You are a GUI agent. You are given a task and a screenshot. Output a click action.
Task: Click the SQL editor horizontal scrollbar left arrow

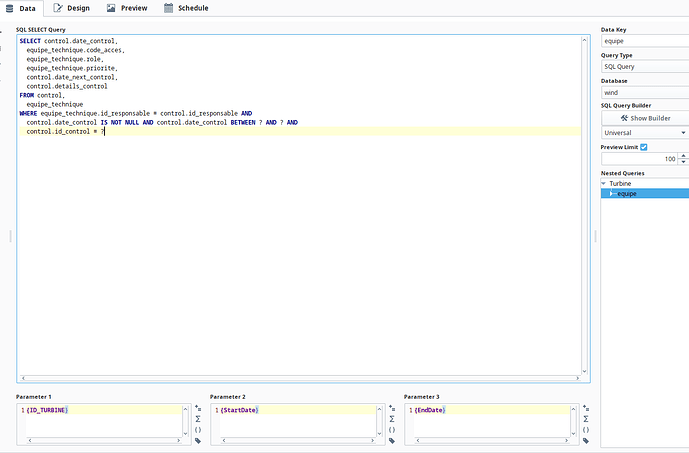pos(23,378)
